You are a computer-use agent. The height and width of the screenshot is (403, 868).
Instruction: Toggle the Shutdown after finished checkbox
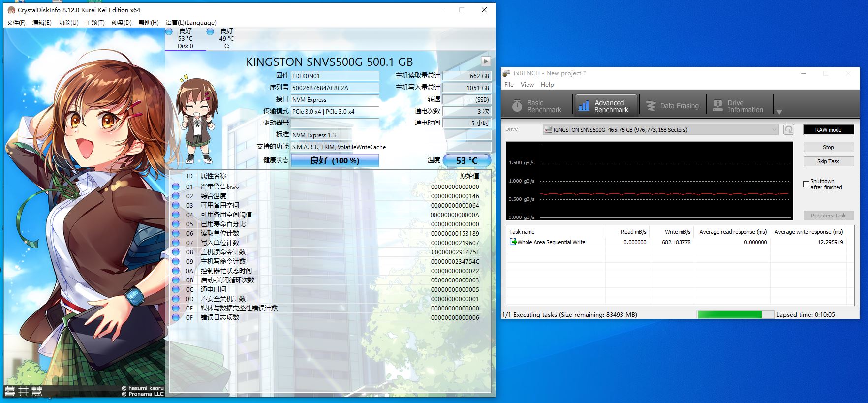(x=806, y=184)
